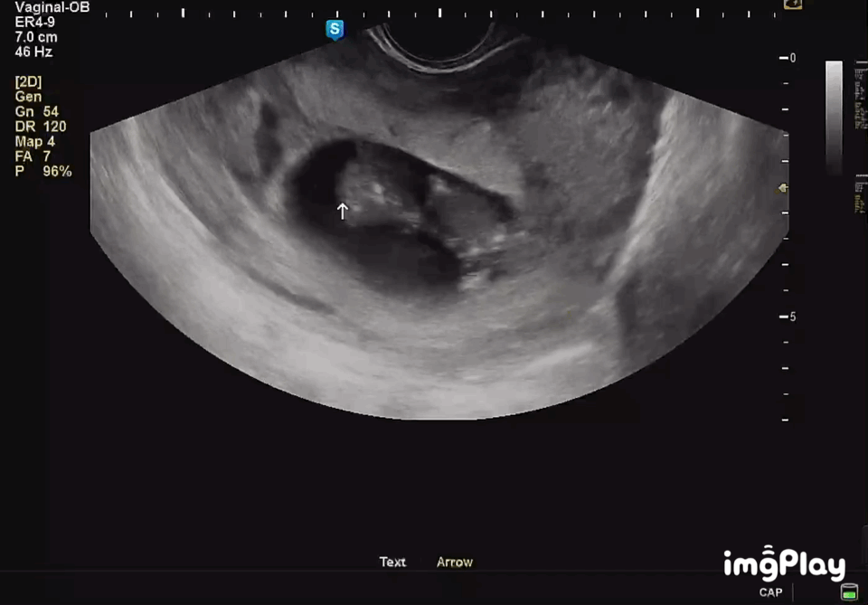
Task: Click the imgPlay watermark logo
Action: click(785, 563)
